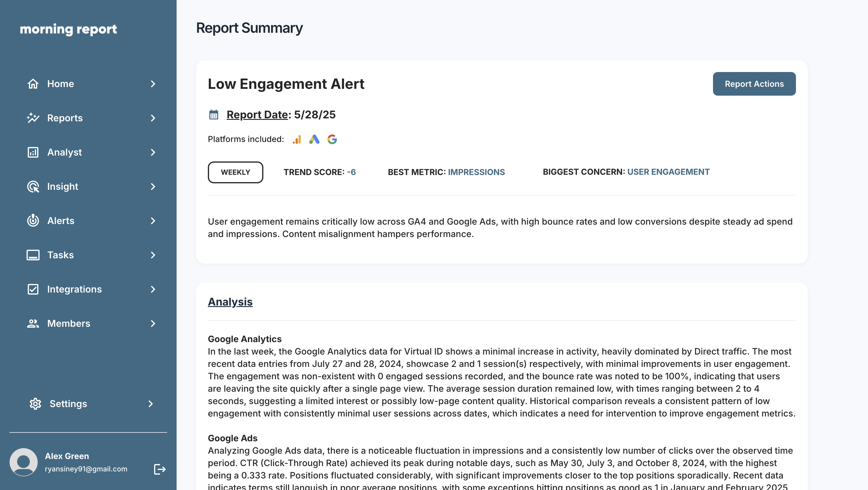Click the Home house icon
Screen dimensions: 868x490
pyautogui.click(x=33, y=84)
